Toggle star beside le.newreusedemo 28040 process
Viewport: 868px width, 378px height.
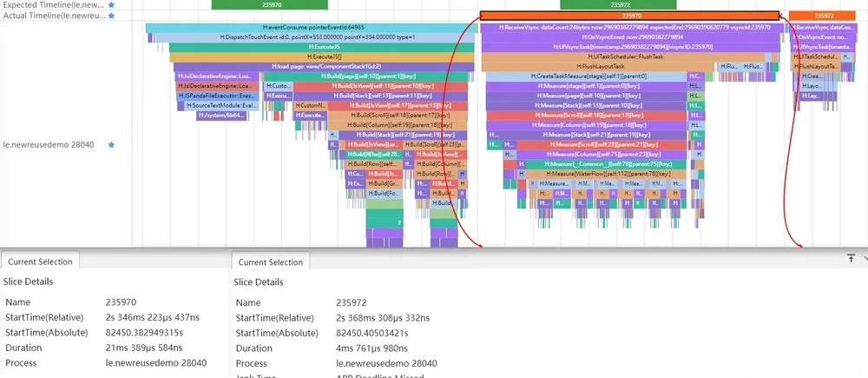111,144
